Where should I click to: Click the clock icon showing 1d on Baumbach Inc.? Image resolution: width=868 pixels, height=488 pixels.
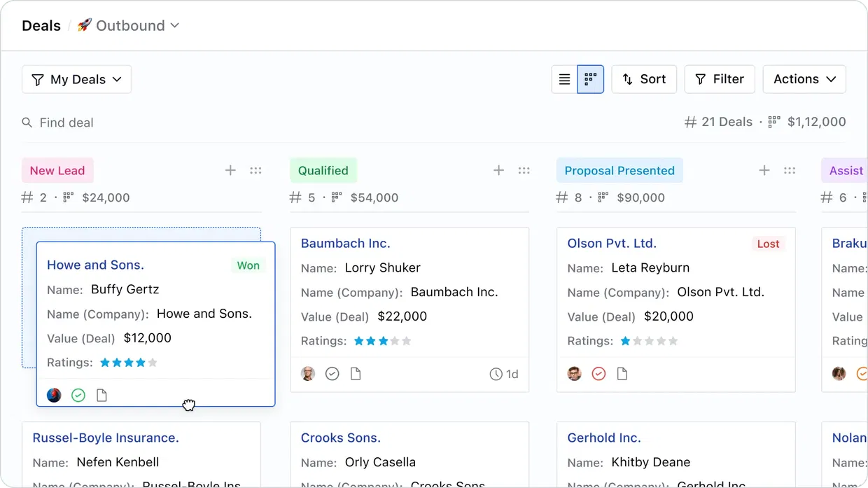tap(504, 373)
